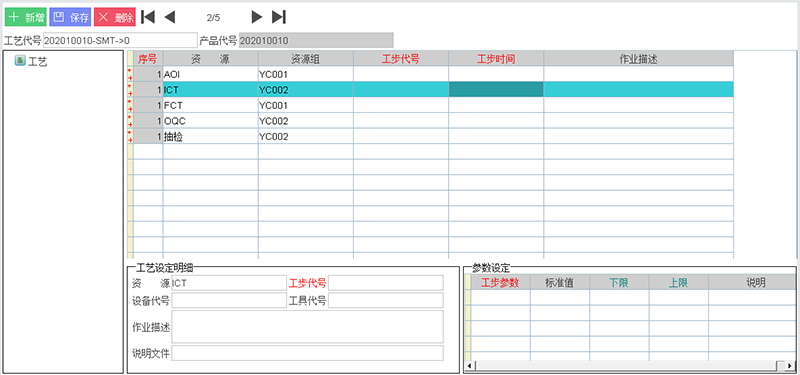Save with the 保存 button

pyautogui.click(x=70, y=17)
